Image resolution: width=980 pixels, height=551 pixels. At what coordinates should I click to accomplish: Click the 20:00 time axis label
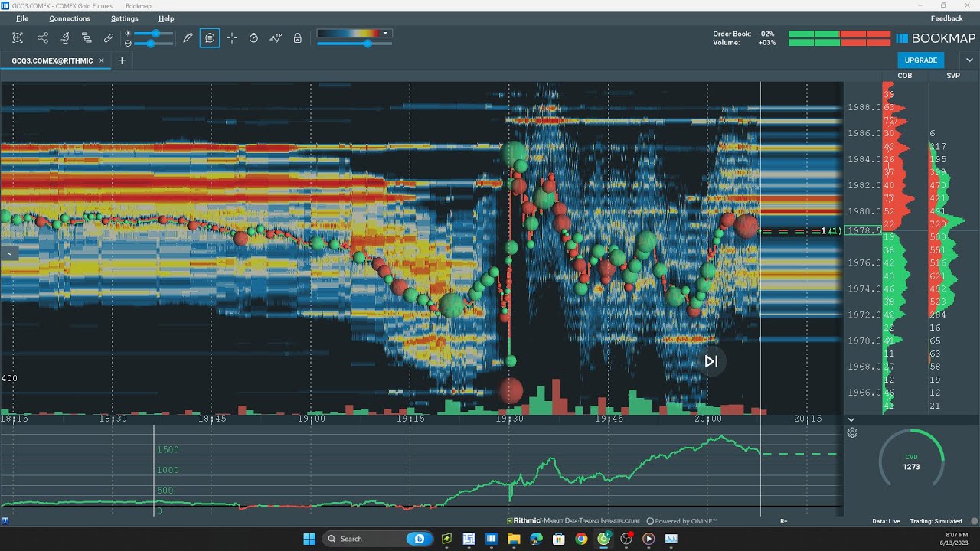(x=708, y=419)
